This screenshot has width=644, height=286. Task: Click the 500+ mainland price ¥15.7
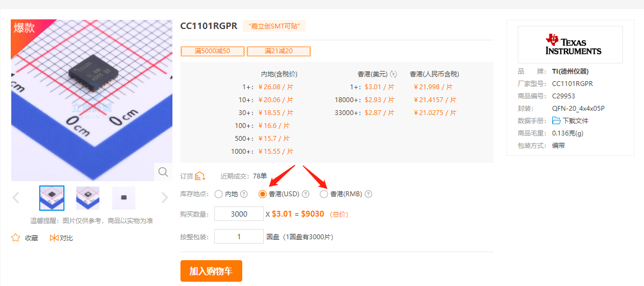[x=273, y=139]
